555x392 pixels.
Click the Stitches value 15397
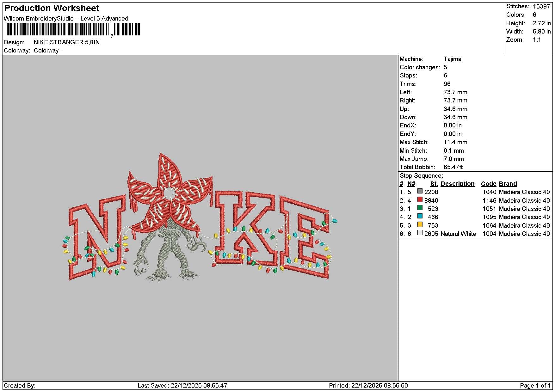click(x=541, y=6)
